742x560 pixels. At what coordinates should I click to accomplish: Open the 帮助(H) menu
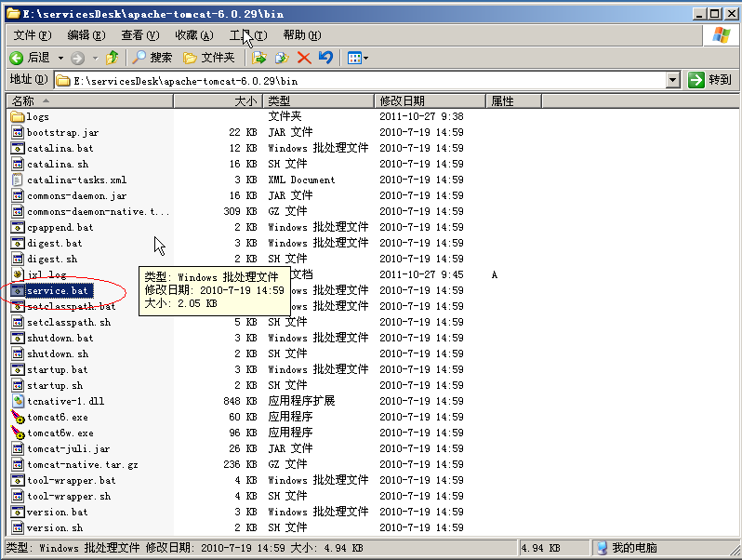point(301,35)
